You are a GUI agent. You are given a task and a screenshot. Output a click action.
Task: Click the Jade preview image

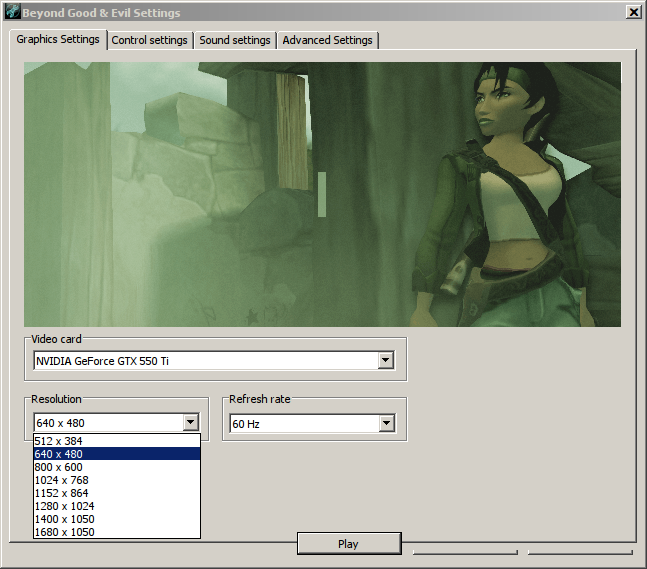322,194
